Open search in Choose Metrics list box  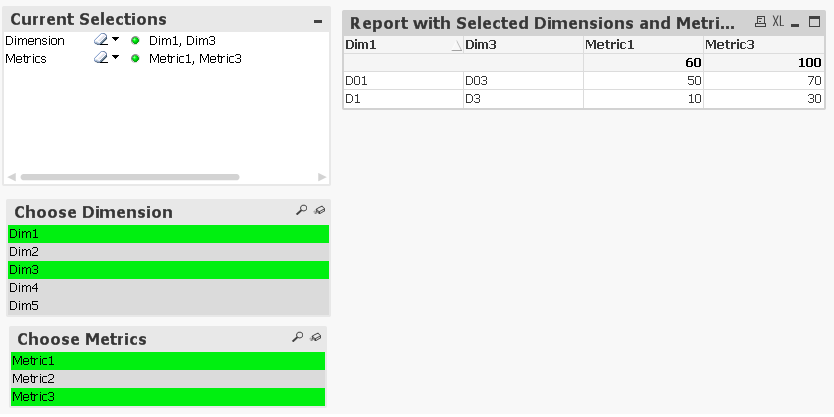pyautogui.click(x=297, y=338)
